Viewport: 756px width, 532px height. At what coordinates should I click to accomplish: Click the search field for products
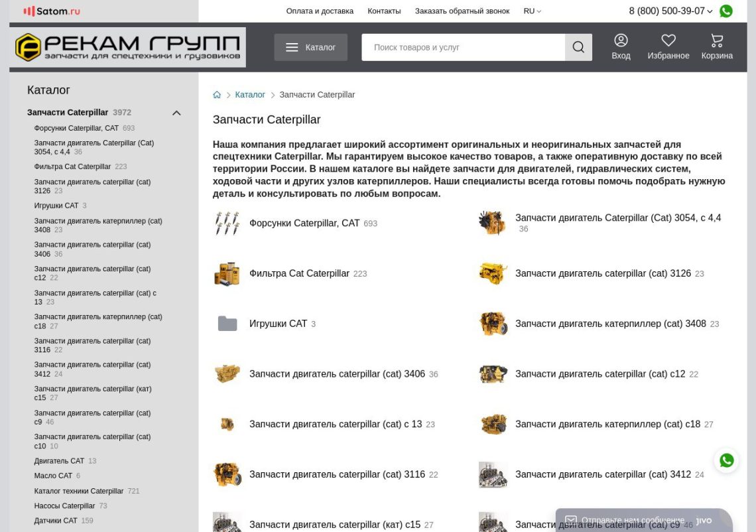point(463,47)
